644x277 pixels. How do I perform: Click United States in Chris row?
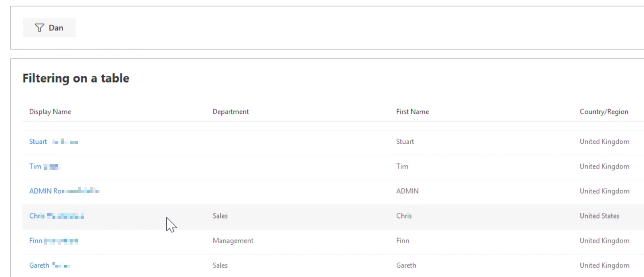click(x=599, y=216)
